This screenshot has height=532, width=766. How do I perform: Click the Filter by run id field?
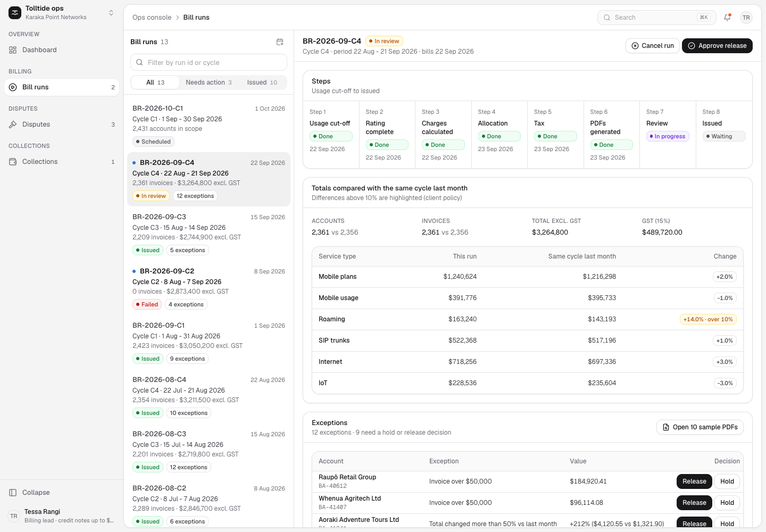[209, 62]
